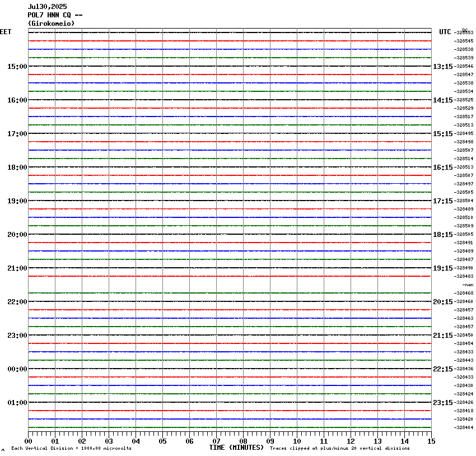Click the -328424 offset value
The width and height of the screenshot is (476, 456).
tap(464, 394)
